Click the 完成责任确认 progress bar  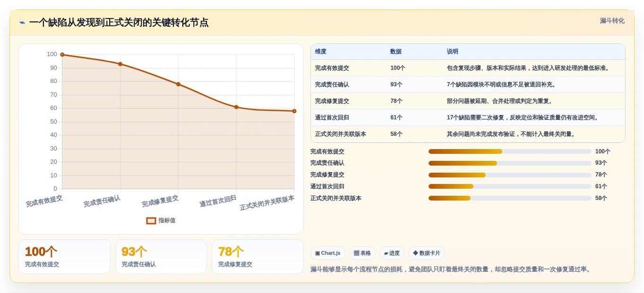click(x=510, y=163)
